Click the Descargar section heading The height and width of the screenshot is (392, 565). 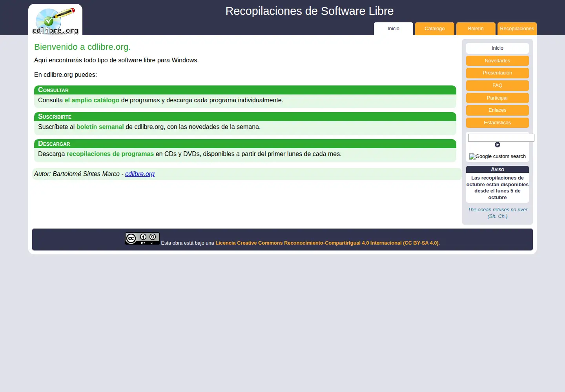[245, 144]
